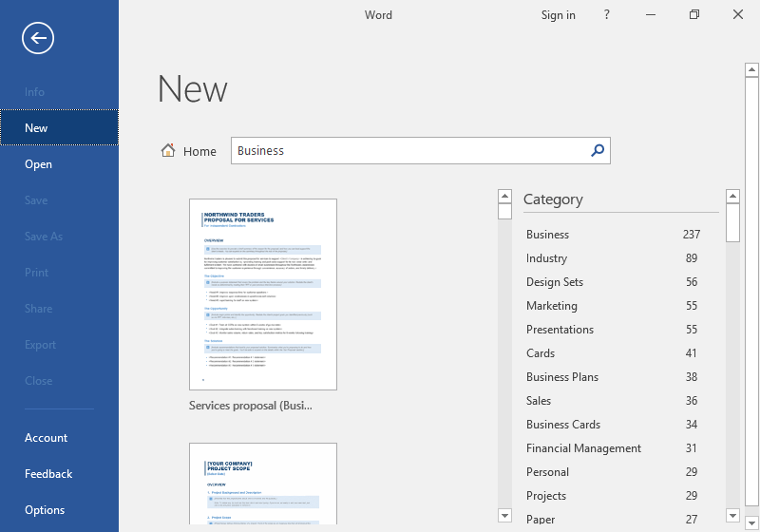Open Export in the sidebar
The width and height of the screenshot is (760, 532).
59,345
